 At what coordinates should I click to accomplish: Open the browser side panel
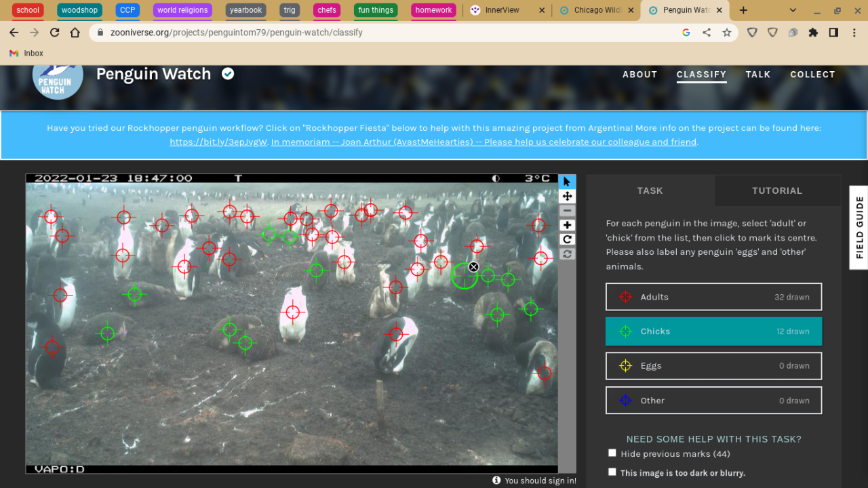pyautogui.click(x=834, y=33)
